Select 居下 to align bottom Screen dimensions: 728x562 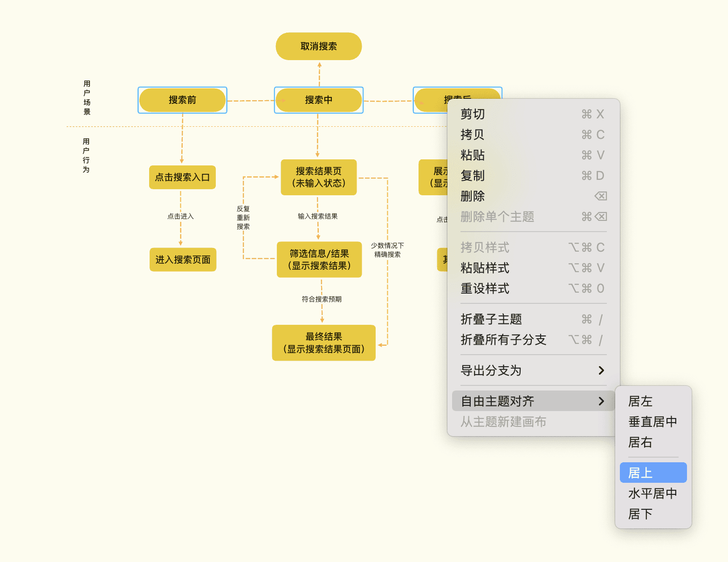point(640,514)
